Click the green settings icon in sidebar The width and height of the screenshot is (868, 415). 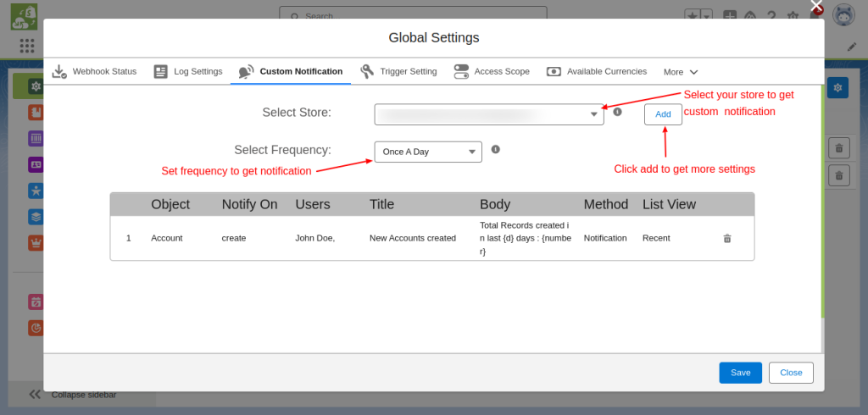pyautogui.click(x=35, y=86)
